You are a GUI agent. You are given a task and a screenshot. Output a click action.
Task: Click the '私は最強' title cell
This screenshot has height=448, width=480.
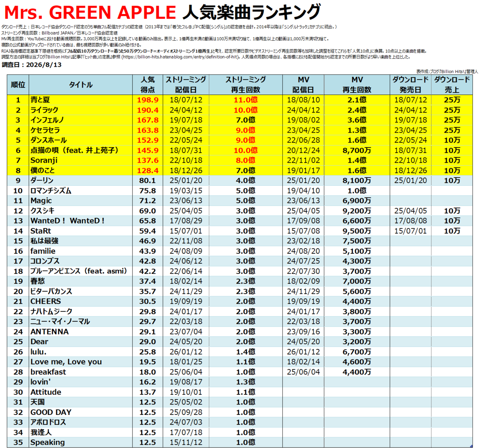click(x=80, y=241)
